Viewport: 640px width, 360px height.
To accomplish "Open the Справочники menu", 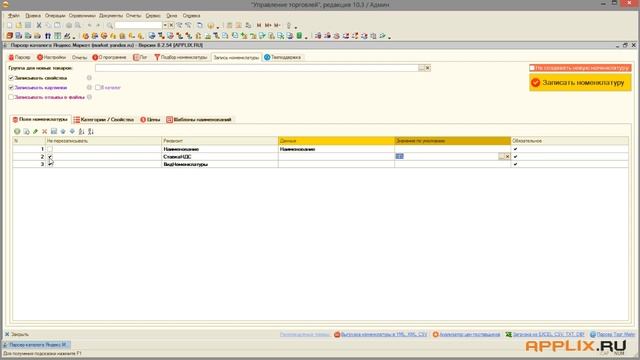I will (x=82, y=16).
